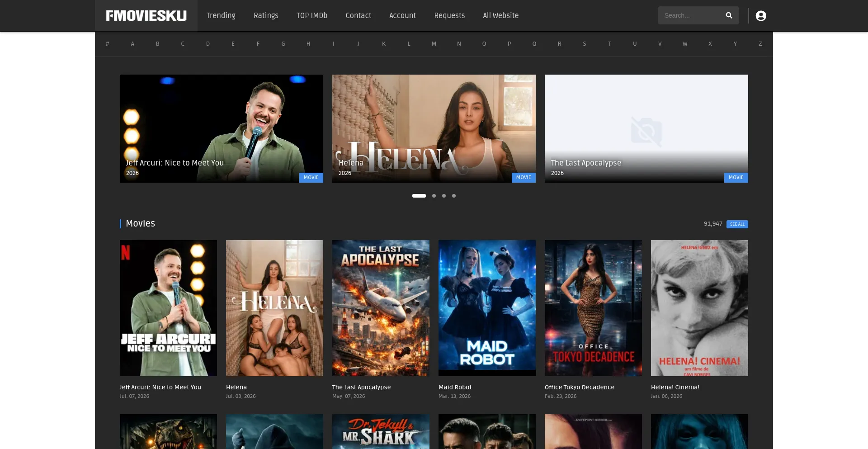Click the SEE ALL movies button

737,224
